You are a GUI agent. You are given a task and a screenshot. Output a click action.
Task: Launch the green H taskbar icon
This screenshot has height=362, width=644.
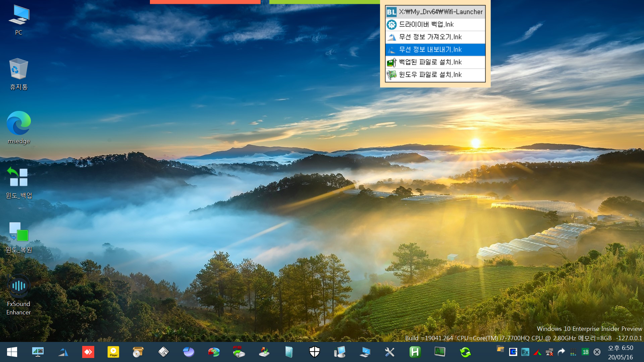click(415, 352)
